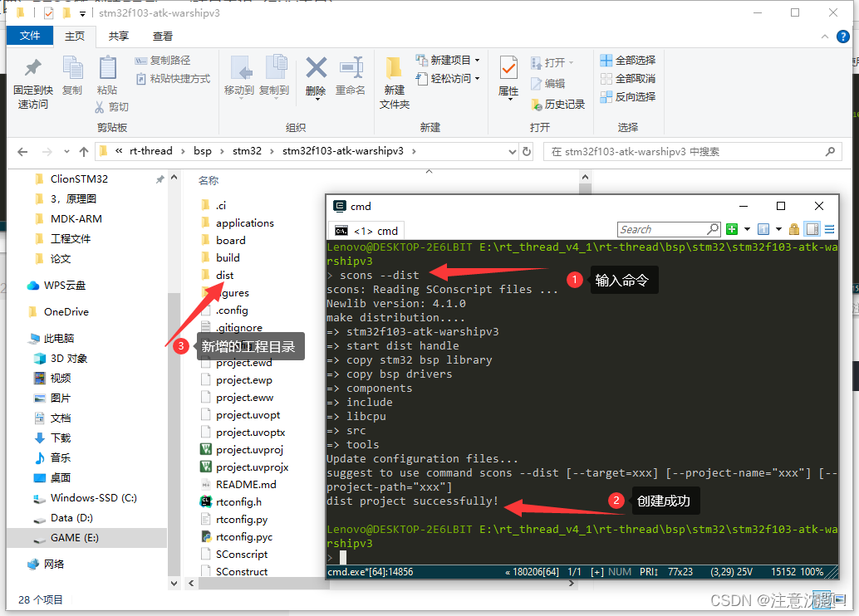Select MDK-ARM in the navigation pane
This screenshot has height=616, width=859.
(x=76, y=219)
